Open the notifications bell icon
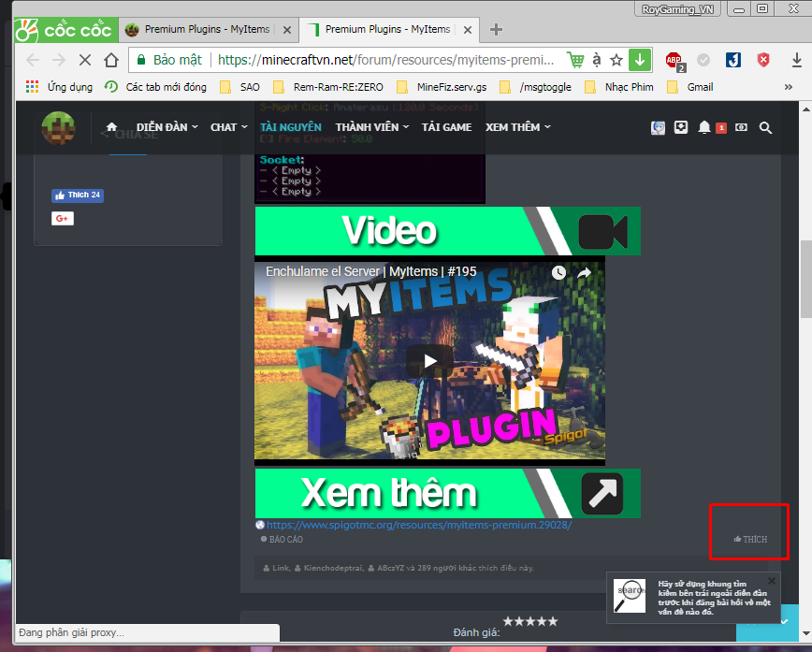The height and width of the screenshot is (652, 812). pyautogui.click(x=704, y=126)
